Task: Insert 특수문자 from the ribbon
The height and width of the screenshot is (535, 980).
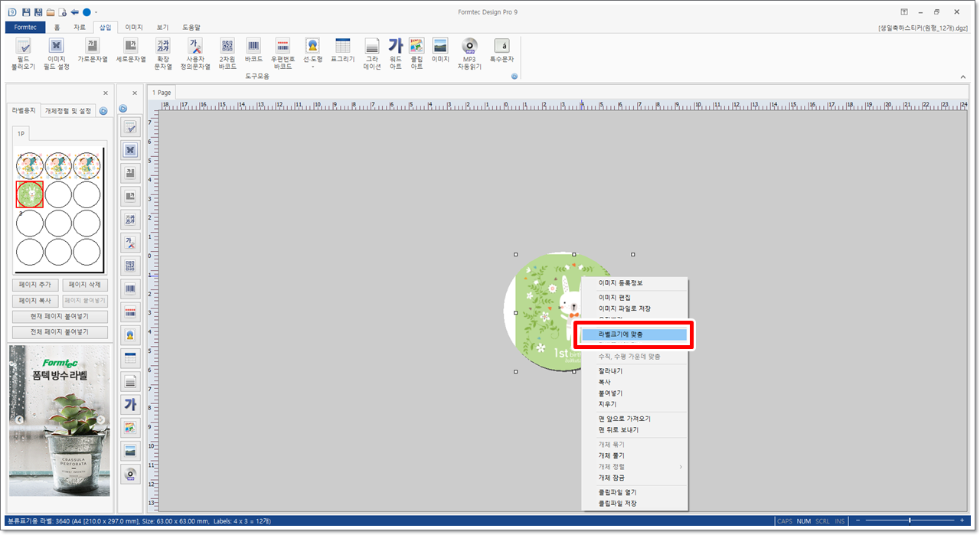Action: click(x=501, y=50)
